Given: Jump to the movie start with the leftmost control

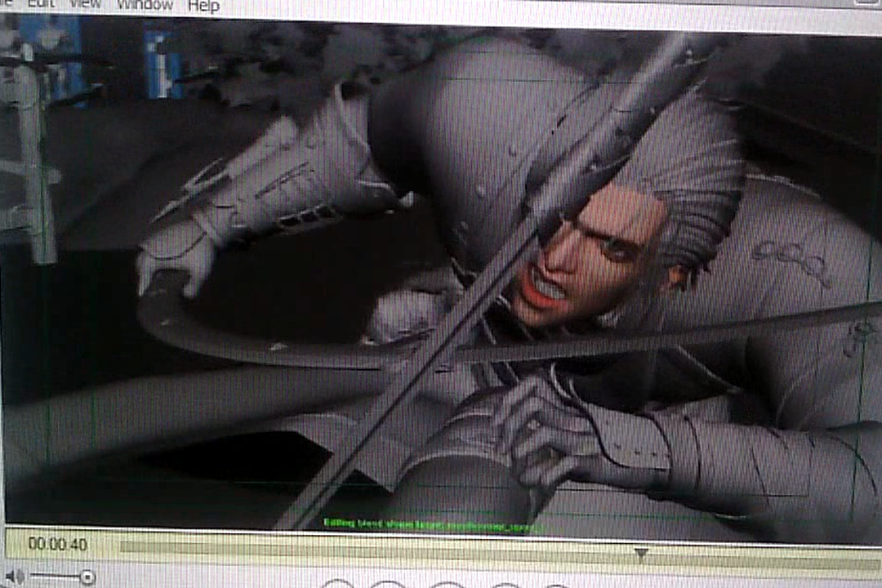Looking at the screenshot, I should [x=337, y=584].
